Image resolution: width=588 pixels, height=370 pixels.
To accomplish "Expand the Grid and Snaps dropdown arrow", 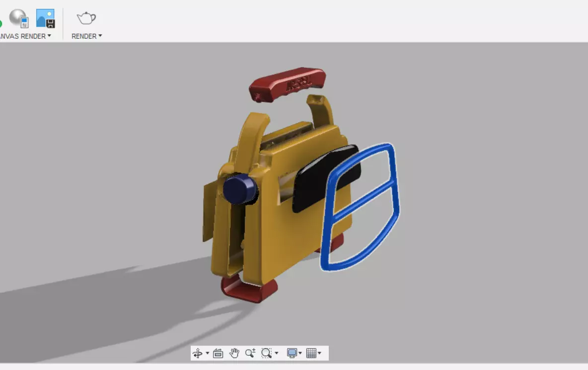I will point(319,353).
